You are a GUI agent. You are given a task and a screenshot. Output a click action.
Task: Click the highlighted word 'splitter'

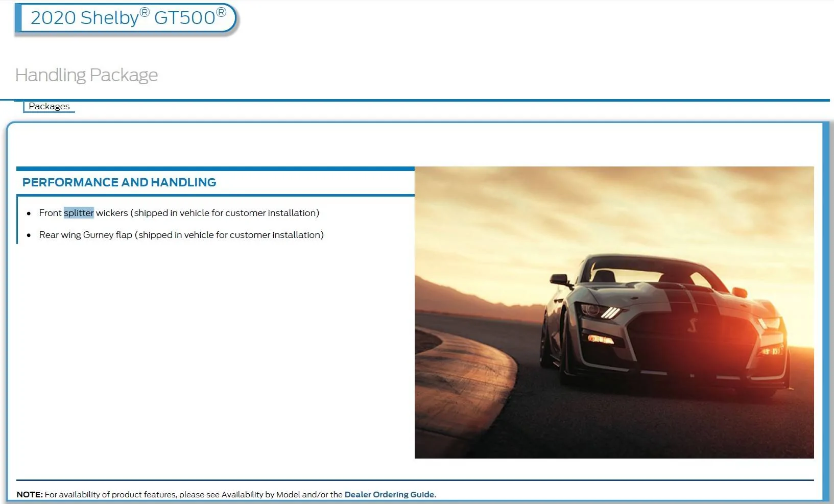click(79, 213)
